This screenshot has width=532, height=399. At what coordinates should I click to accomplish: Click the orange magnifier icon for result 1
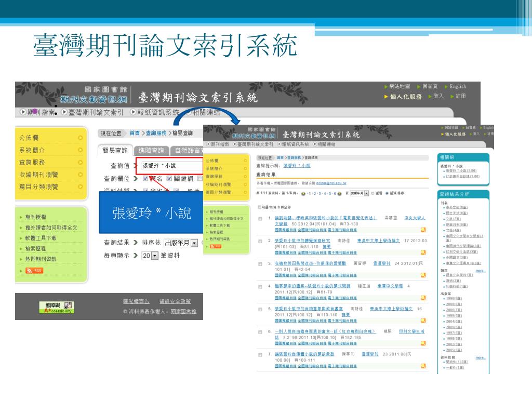423,230
